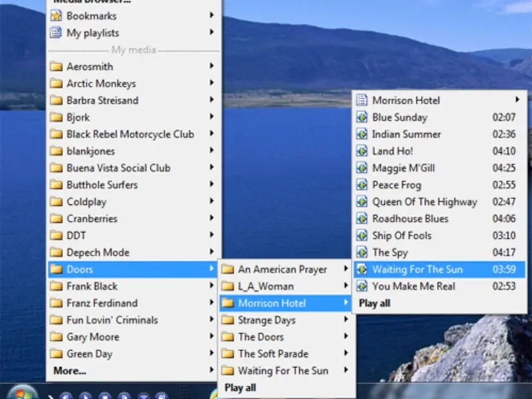
Task: Expand the Waiting For The Sun album arrow
Action: [346, 370]
